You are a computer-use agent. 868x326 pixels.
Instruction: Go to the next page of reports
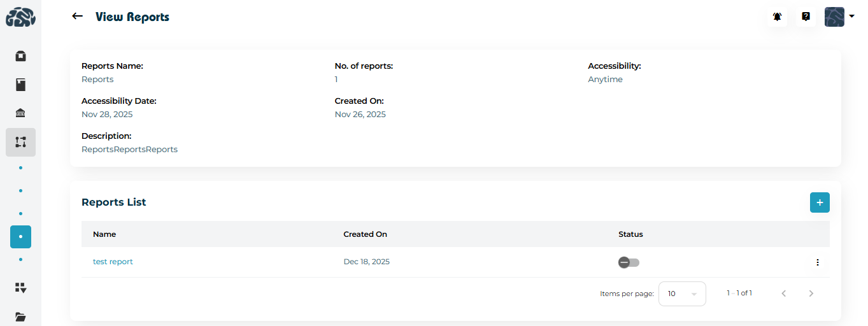pyautogui.click(x=811, y=294)
